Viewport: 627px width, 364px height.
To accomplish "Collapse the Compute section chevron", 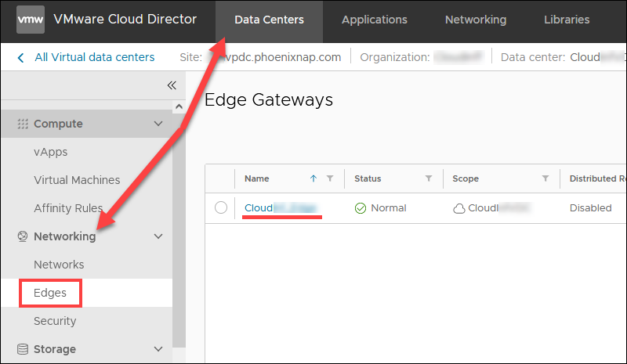I will (158, 124).
